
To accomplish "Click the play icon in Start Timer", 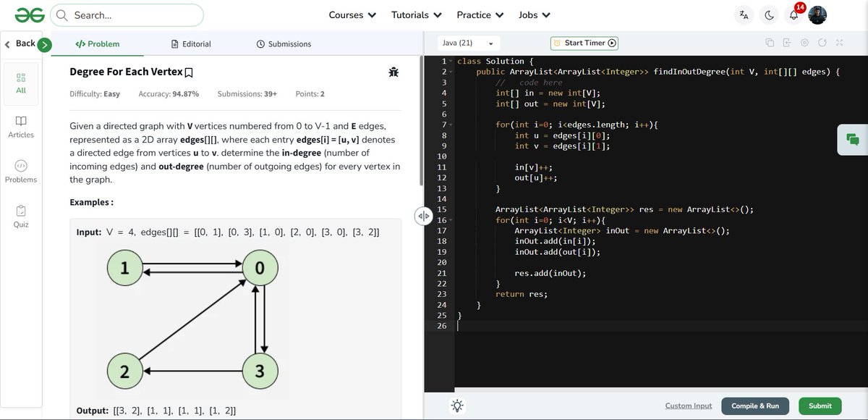I will (x=612, y=43).
